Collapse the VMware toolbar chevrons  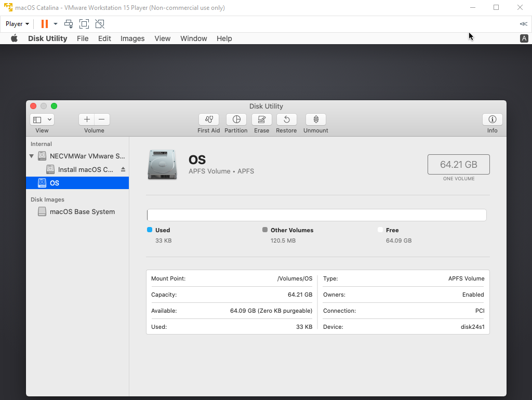click(x=524, y=24)
